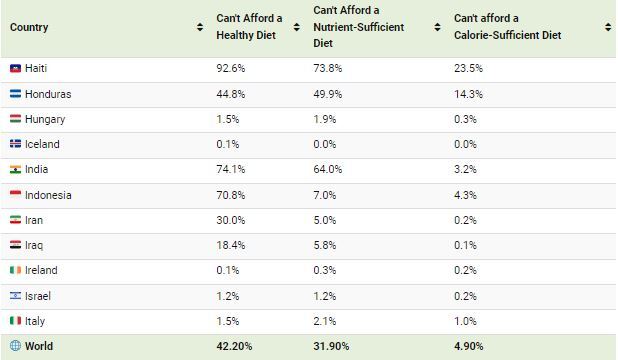Click Can't Afford a Healthy Diet header
This screenshot has height=360, width=618.
(x=249, y=27)
